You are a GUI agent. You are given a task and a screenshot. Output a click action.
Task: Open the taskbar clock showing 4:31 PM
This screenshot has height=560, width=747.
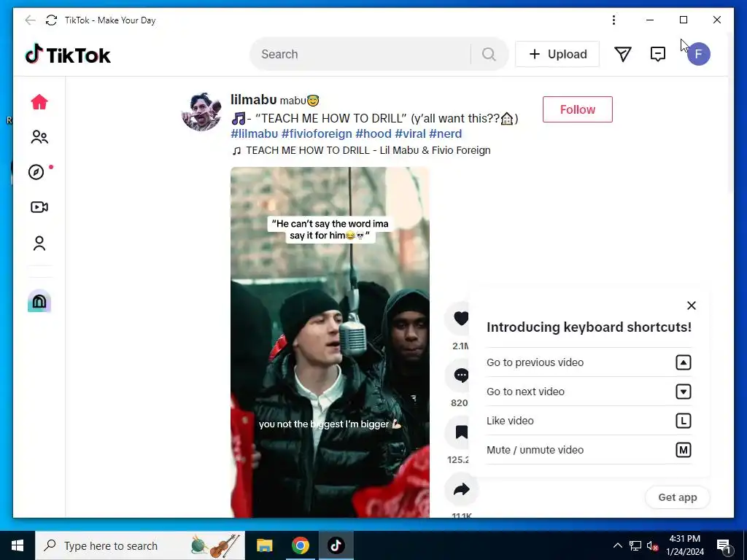point(684,545)
